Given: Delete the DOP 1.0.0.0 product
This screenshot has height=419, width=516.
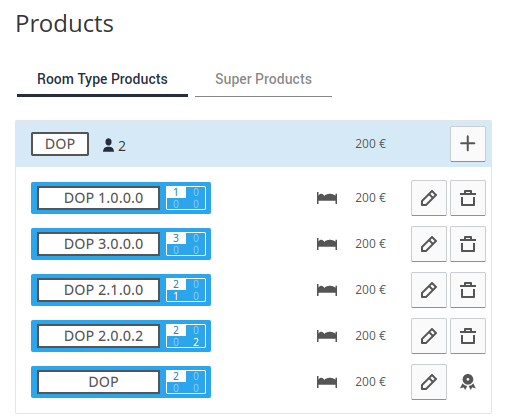Looking at the screenshot, I should point(468,198).
